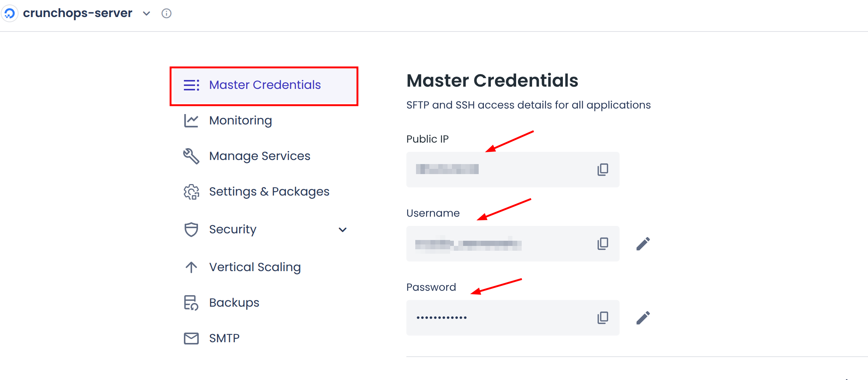868x380 pixels.
Task: Copy the Password value
Action: [603, 317]
